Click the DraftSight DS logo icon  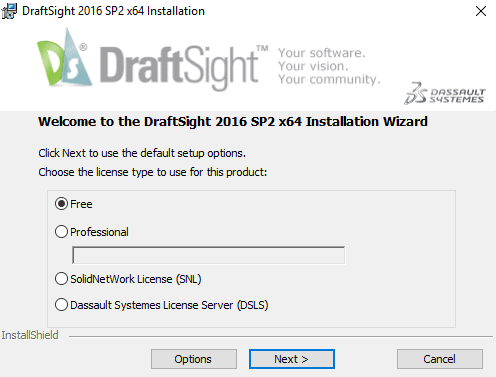64,57
